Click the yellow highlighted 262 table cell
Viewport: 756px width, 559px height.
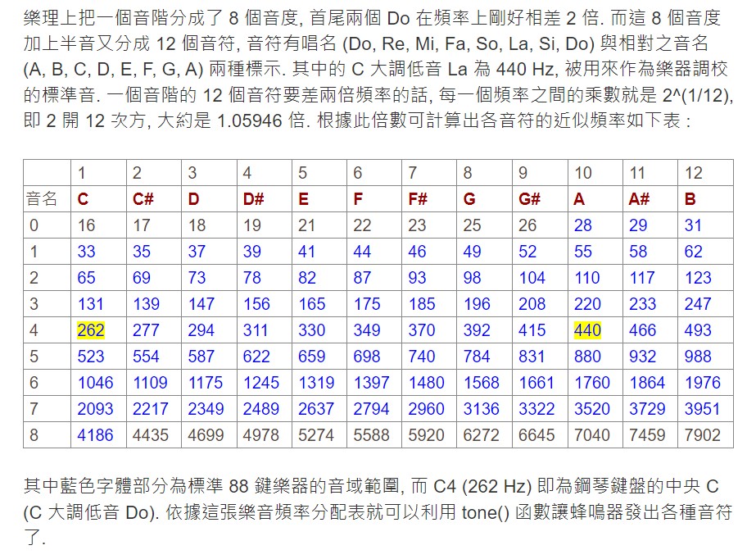(x=91, y=330)
